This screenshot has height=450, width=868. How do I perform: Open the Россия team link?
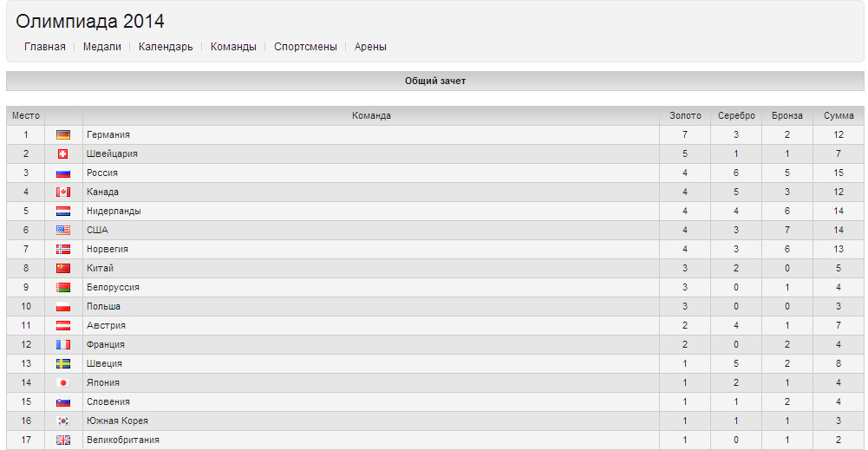(x=101, y=173)
